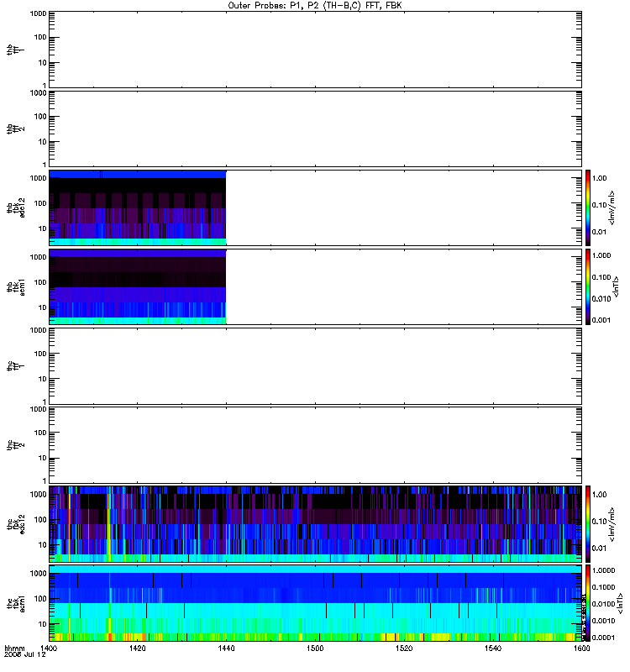
Task: Click the 'thc fff 1' panel axis title
Action: click(x=16, y=366)
